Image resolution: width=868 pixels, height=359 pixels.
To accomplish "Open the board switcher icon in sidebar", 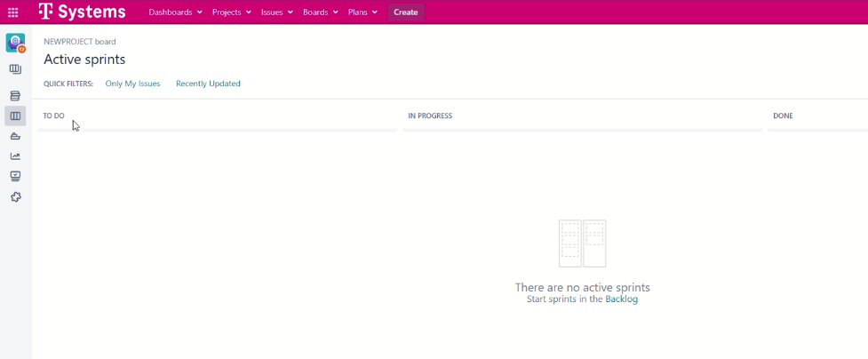I will [x=15, y=69].
